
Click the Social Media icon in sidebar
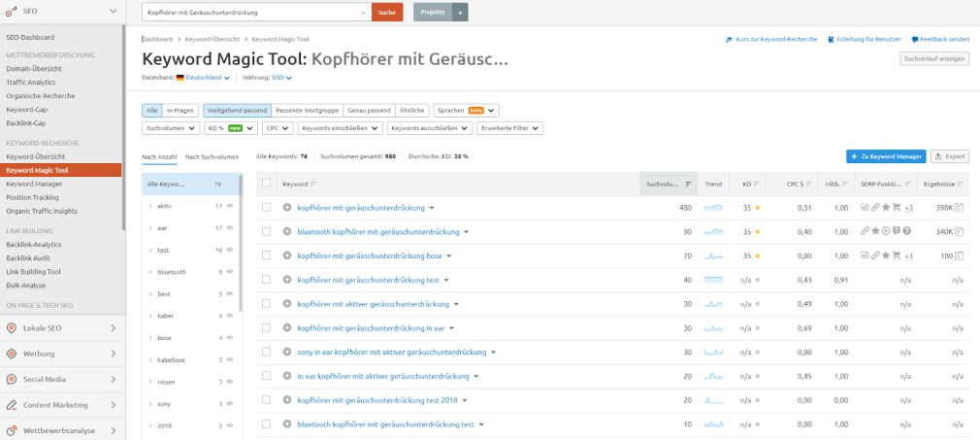[12, 379]
